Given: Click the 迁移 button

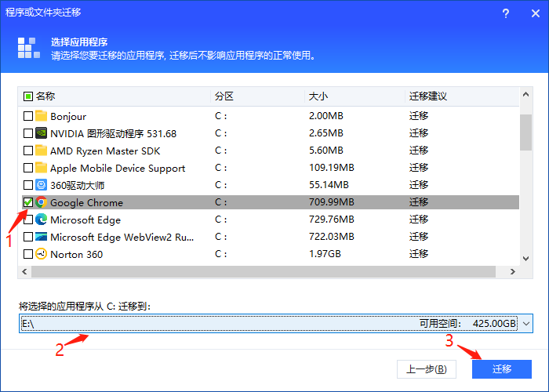Looking at the screenshot, I should [x=502, y=369].
